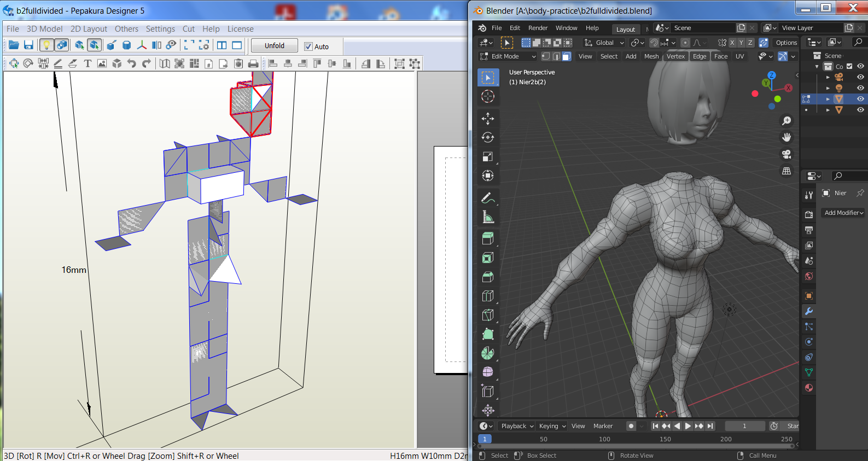The image size is (868, 461).
Task: Click the red X axis on navigation gizmo
Action: click(x=788, y=87)
